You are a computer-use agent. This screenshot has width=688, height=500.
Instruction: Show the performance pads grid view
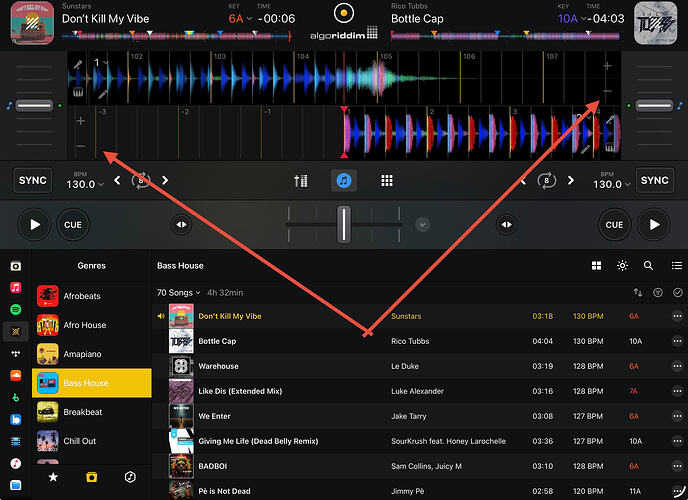point(386,181)
